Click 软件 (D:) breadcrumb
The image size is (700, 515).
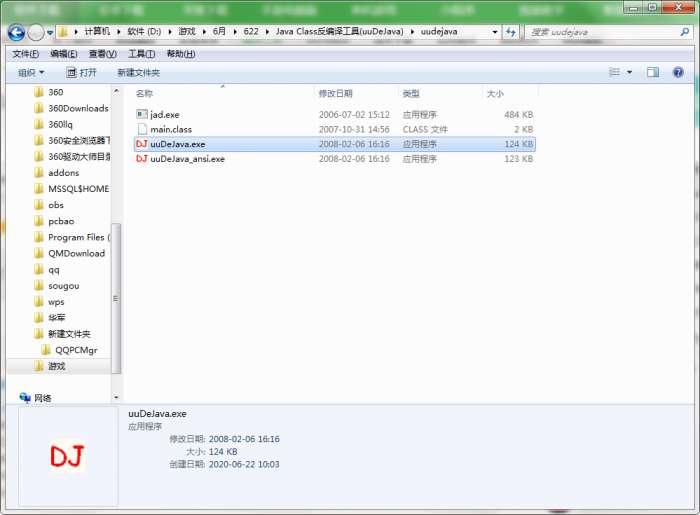[x=144, y=31]
